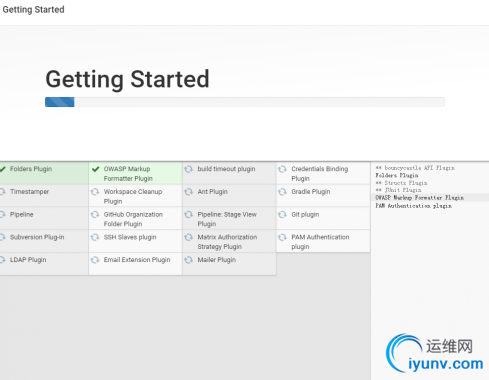Click the Getting Started header title

pos(33,10)
